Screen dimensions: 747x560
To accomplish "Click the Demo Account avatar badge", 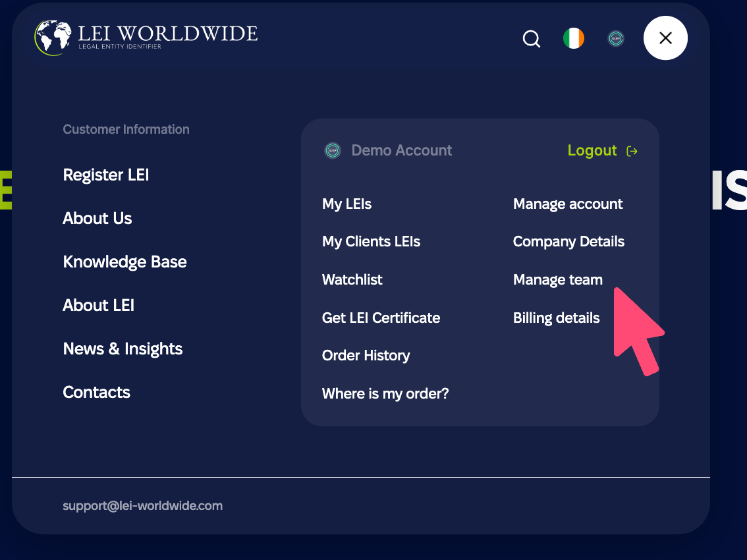I will point(333,151).
